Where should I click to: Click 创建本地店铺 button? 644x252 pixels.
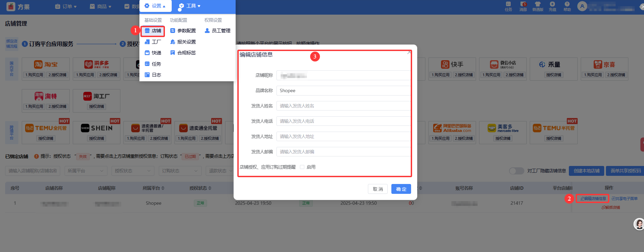[x=587, y=171]
